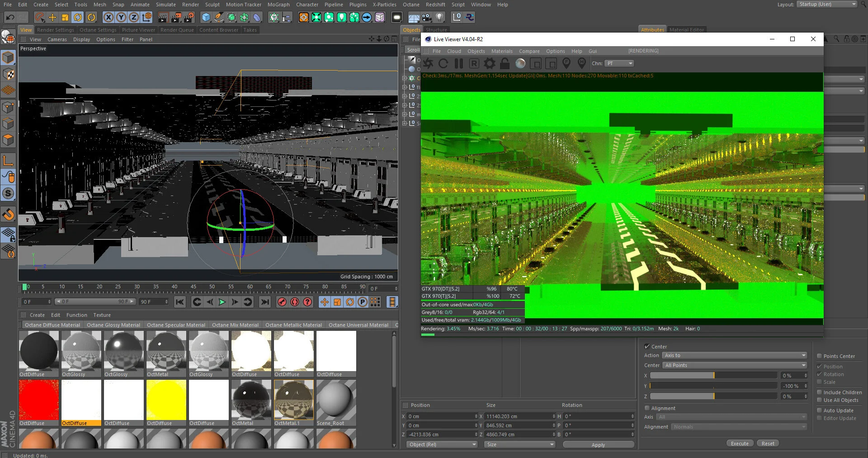Open the Materials menu in Live Viewer
Viewport: 868px width, 458px height.
[x=502, y=51]
